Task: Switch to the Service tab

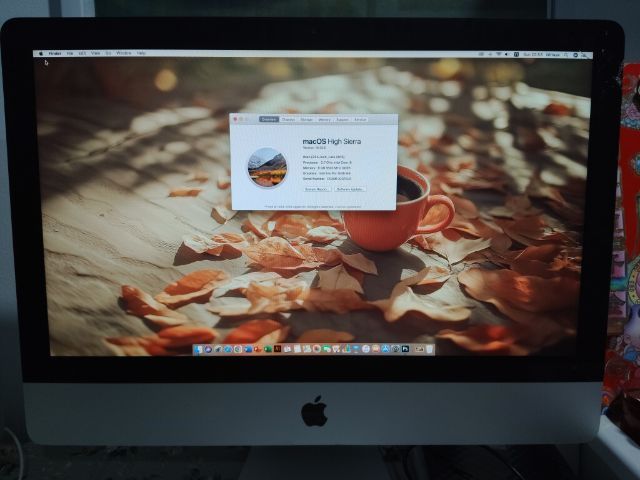Action: click(x=360, y=119)
